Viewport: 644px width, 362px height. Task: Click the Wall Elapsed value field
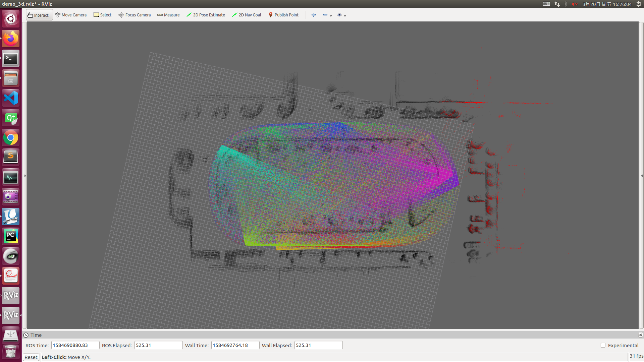point(318,345)
